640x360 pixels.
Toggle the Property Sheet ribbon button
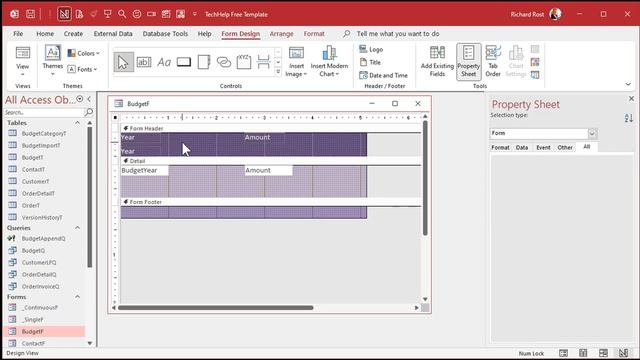(469, 61)
